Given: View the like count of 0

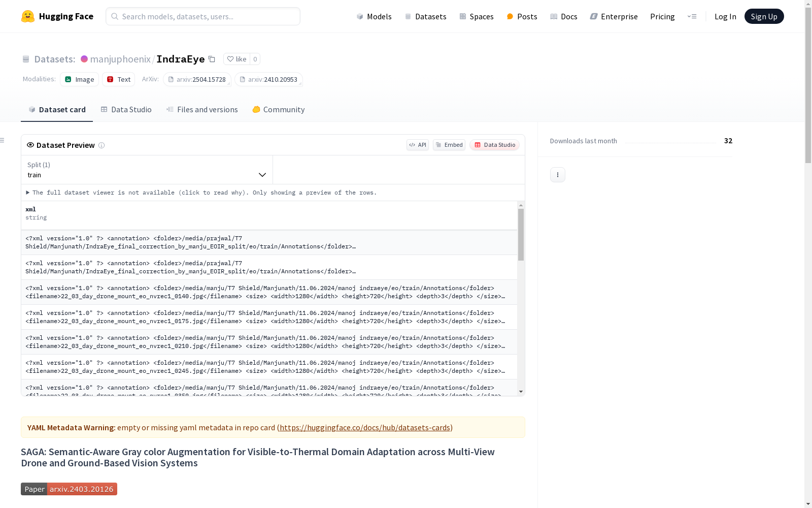Looking at the screenshot, I should 255,59.
